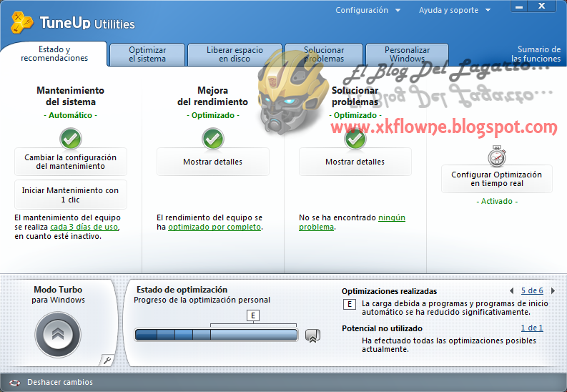Open the Personalizar Windows tab
This screenshot has width=567, height=392.
click(407, 54)
